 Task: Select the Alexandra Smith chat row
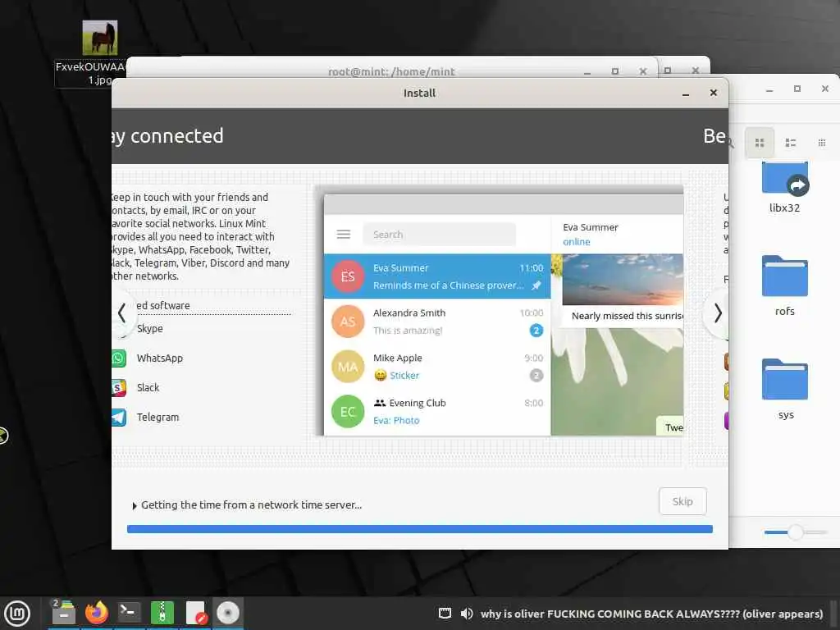click(437, 322)
